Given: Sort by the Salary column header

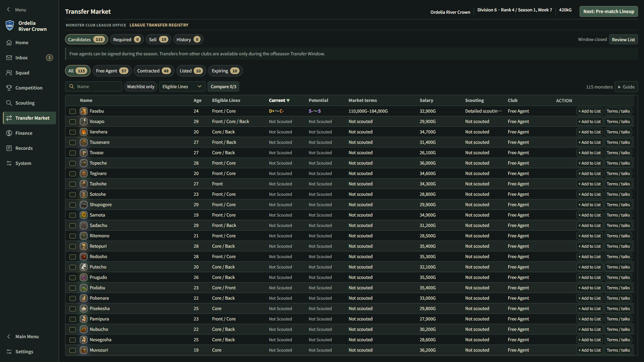Looking at the screenshot, I should click(x=426, y=100).
